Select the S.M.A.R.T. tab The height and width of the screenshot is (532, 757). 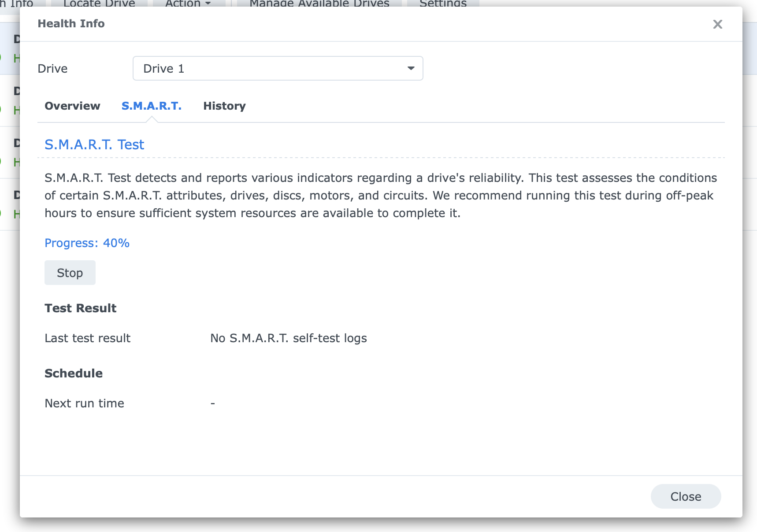(x=151, y=106)
